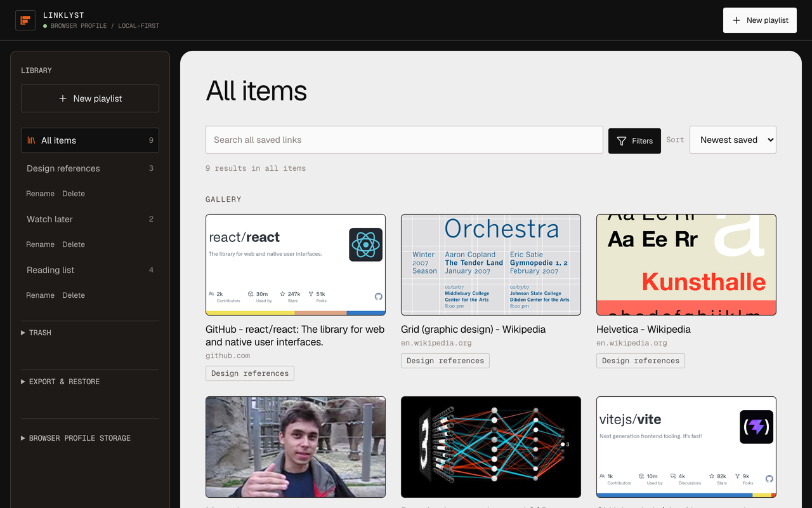Screen dimensions: 812x508
Task: Open the Reading list playlist
Action: (90, 270)
